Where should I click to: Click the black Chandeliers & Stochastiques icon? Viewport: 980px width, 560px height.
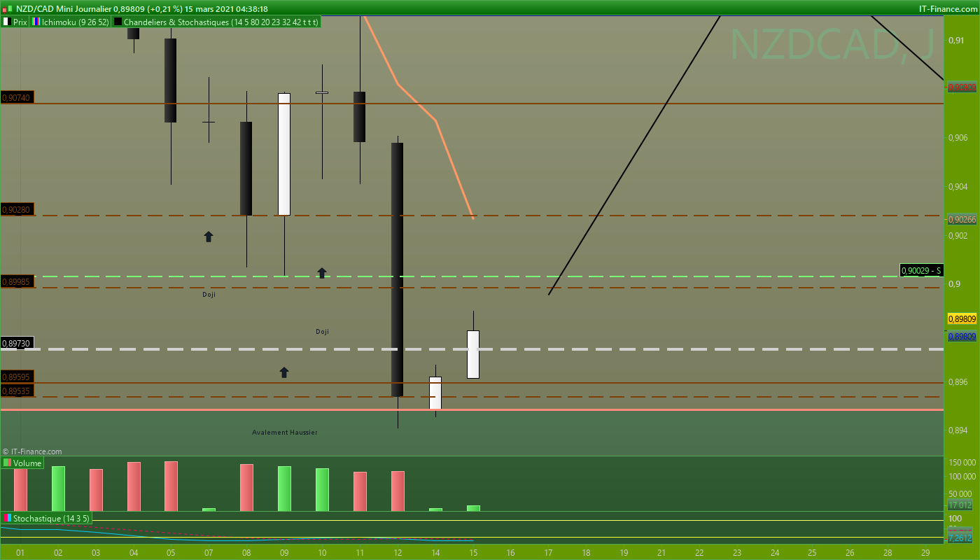click(118, 22)
